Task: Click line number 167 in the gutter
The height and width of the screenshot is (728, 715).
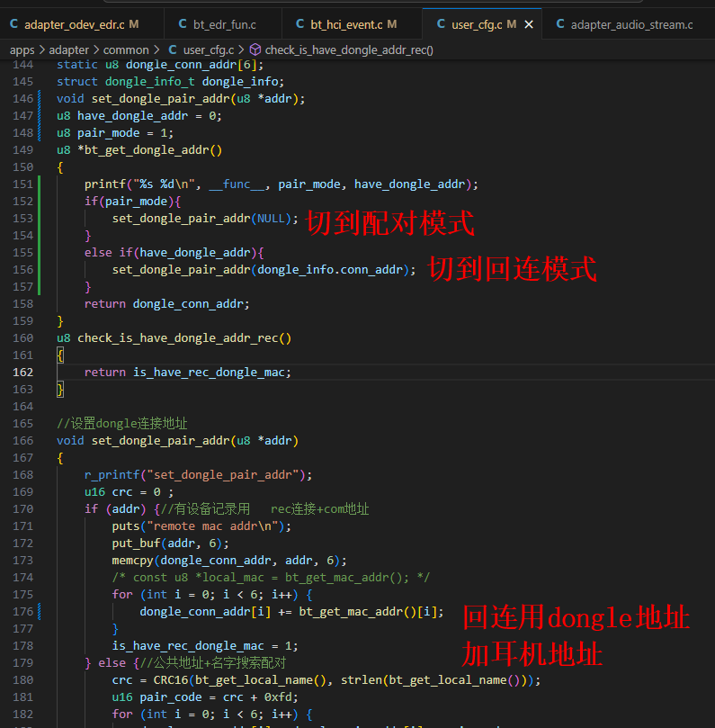Action: (x=22, y=458)
